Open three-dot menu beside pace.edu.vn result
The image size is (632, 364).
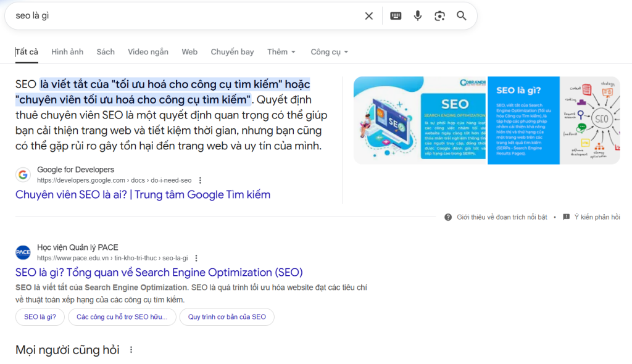[x=196, y=259]
